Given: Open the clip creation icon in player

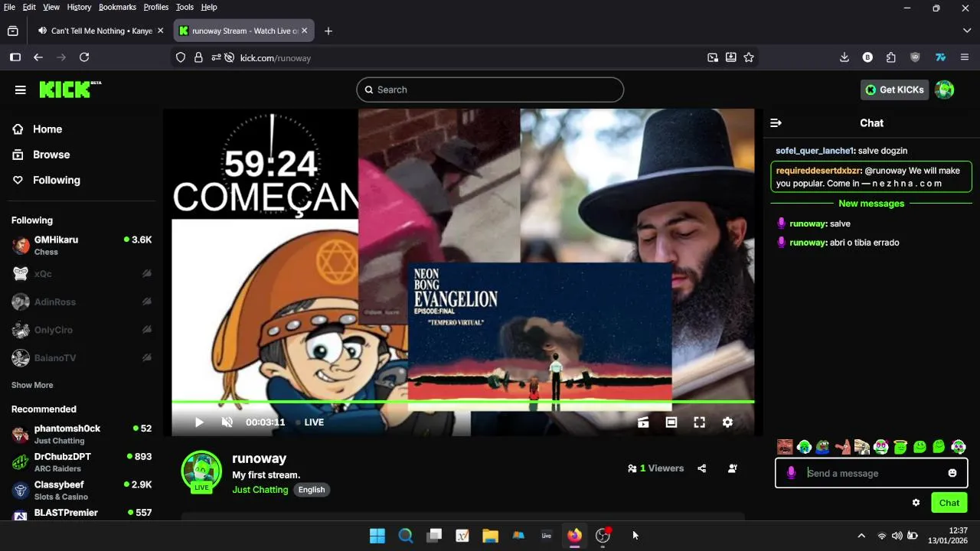Looking at the screenshot, I should click(x=643, y=422).
